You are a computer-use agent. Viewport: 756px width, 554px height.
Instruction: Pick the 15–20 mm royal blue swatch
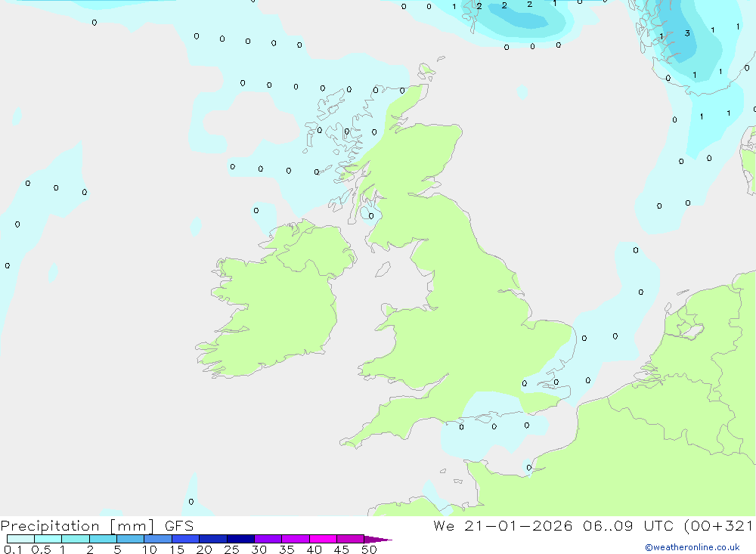[x=186, y=539]
